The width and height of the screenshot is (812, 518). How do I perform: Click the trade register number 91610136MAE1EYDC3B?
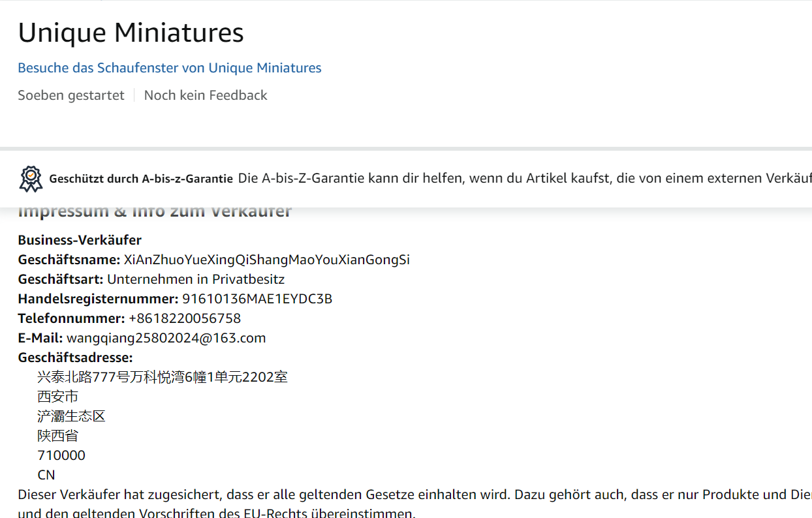click(257, 299)
